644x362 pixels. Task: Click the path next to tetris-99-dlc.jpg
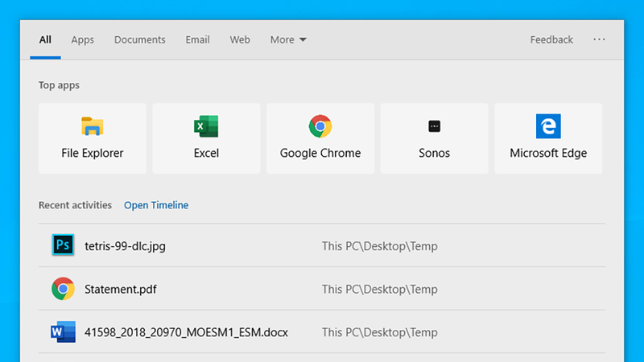point(379,246)
